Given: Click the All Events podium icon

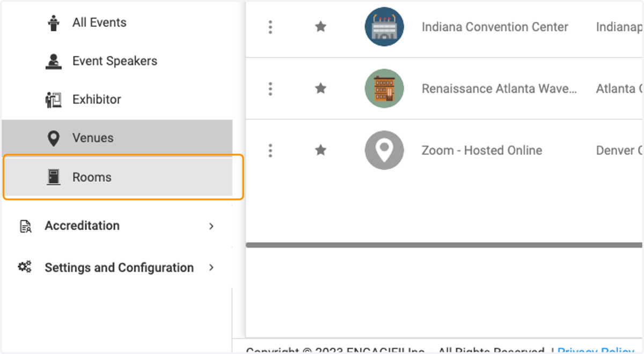Looking at the screenshot, I should 53,23.
